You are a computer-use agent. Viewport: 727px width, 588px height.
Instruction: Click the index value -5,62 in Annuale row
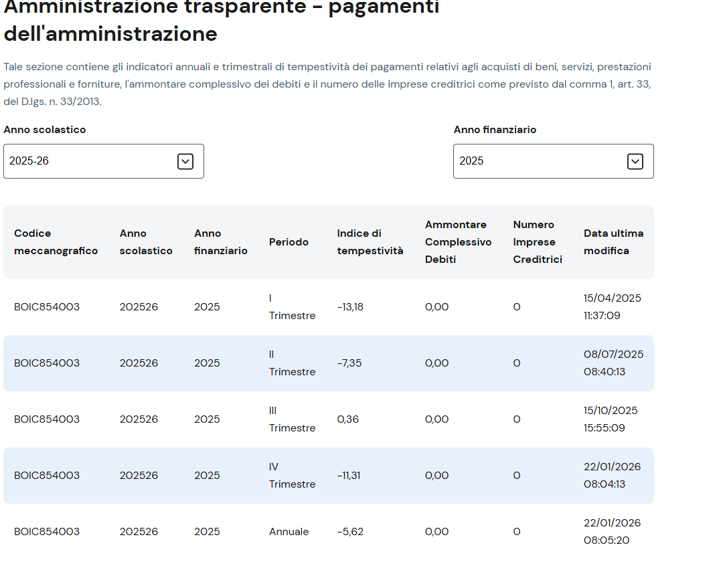tap(350, 532)
